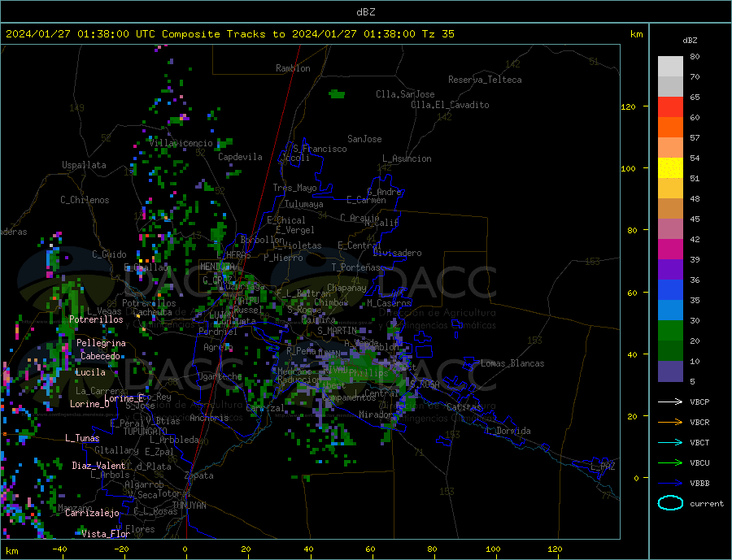Click the 'dBZ' label above color scale
The width and height of the screenshot is (732, 560).
pos(690,41)
